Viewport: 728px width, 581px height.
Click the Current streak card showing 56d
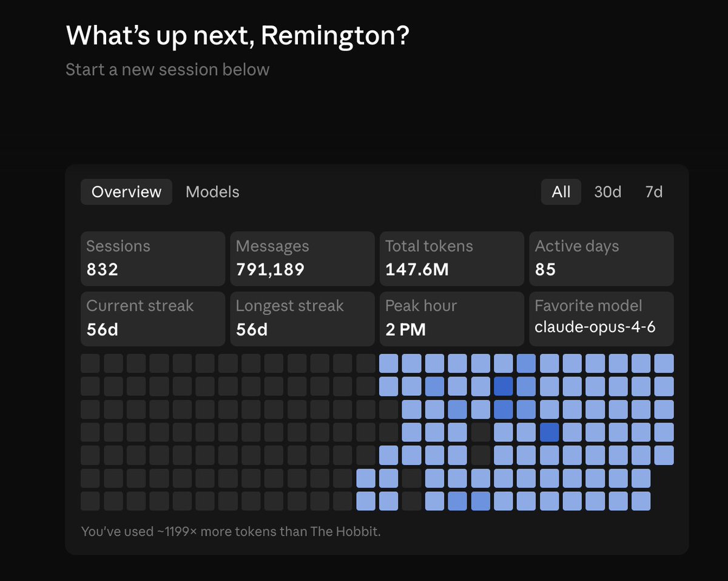point(152,318)
